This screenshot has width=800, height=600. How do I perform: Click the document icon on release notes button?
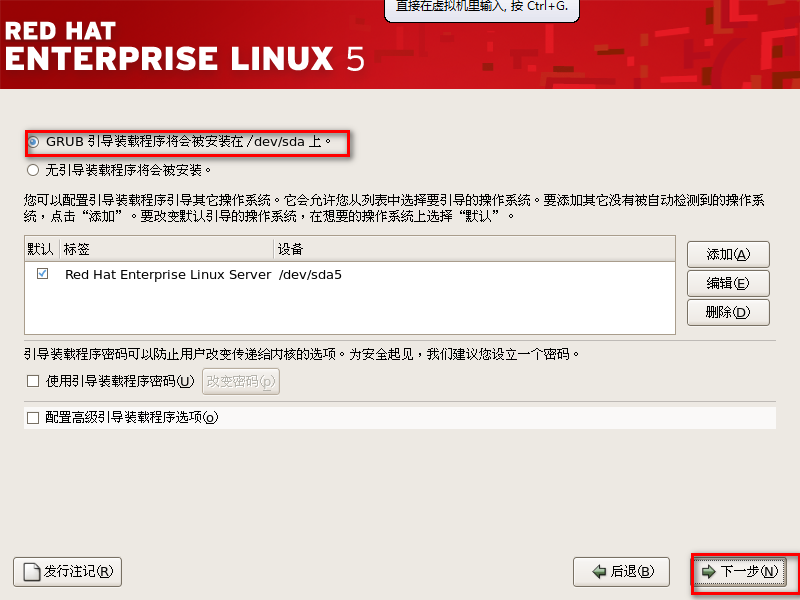(32, 572)
